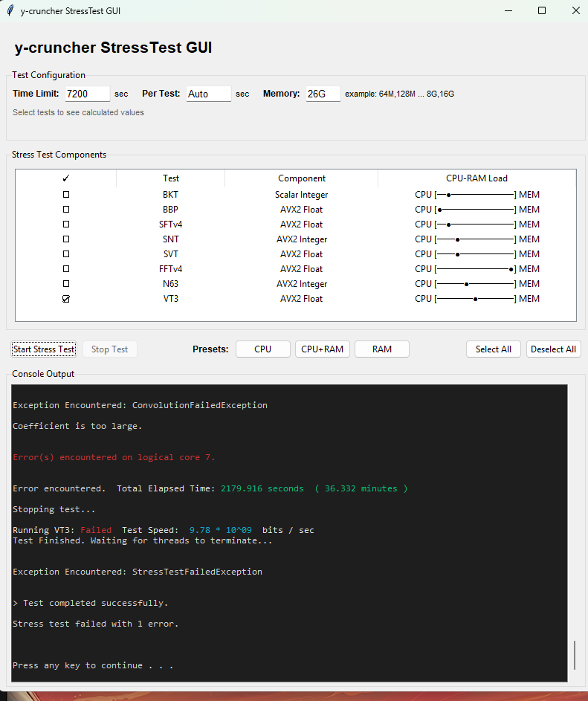Click the checkmark column header
This screenshot has height=701, width=588.
(66, 178)
